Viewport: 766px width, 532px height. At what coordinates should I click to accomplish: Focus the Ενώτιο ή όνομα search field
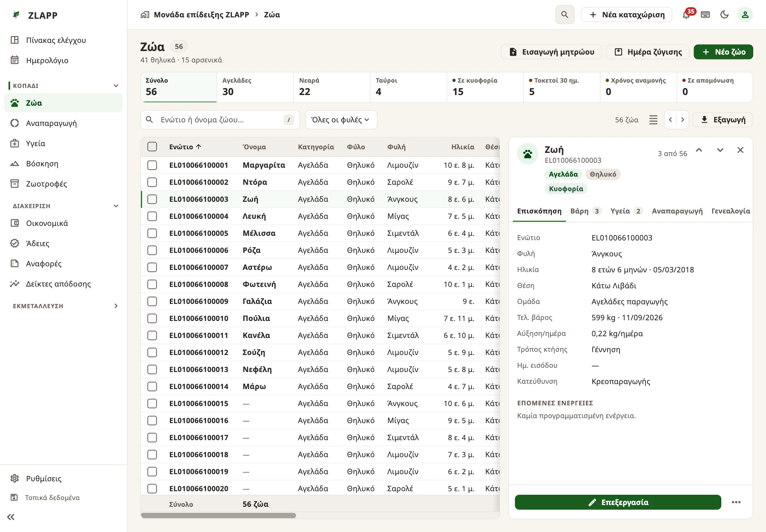[220, 120]
